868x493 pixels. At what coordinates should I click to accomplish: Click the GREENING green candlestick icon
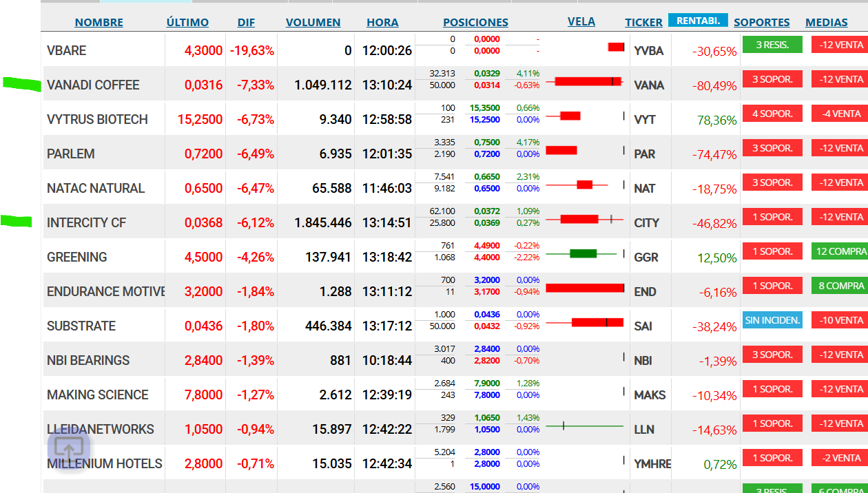583,253
